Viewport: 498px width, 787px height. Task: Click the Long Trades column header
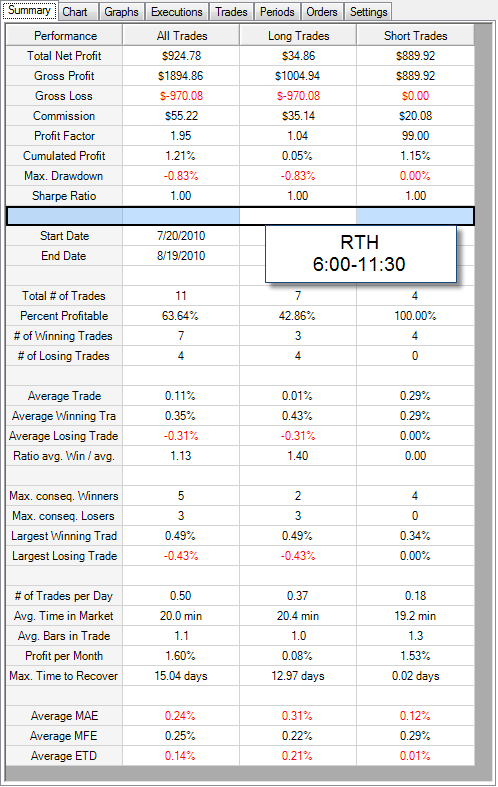[298, 36]
